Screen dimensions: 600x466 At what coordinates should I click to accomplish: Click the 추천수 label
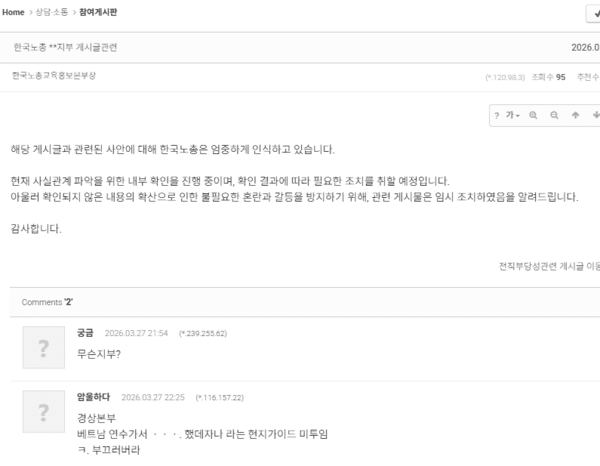[588, 77]
